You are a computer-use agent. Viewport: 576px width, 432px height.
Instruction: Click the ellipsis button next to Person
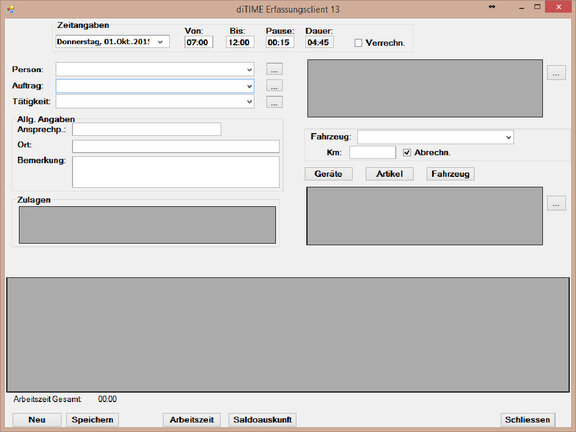(274, 69)
